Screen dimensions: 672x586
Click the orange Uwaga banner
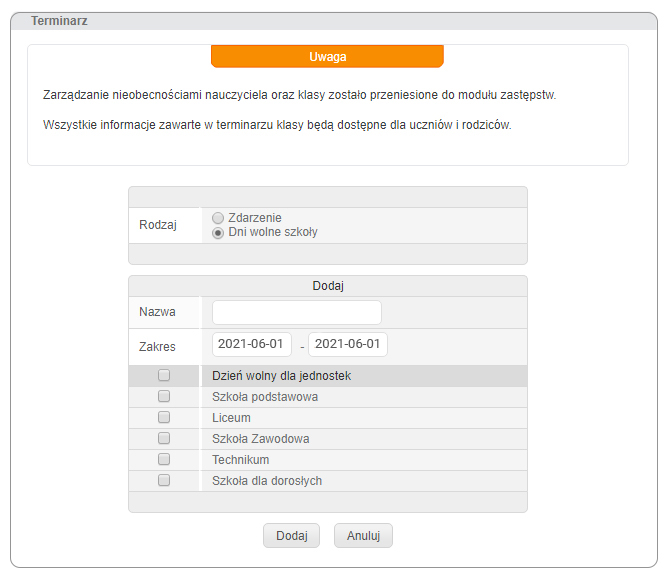click(327, 57)
